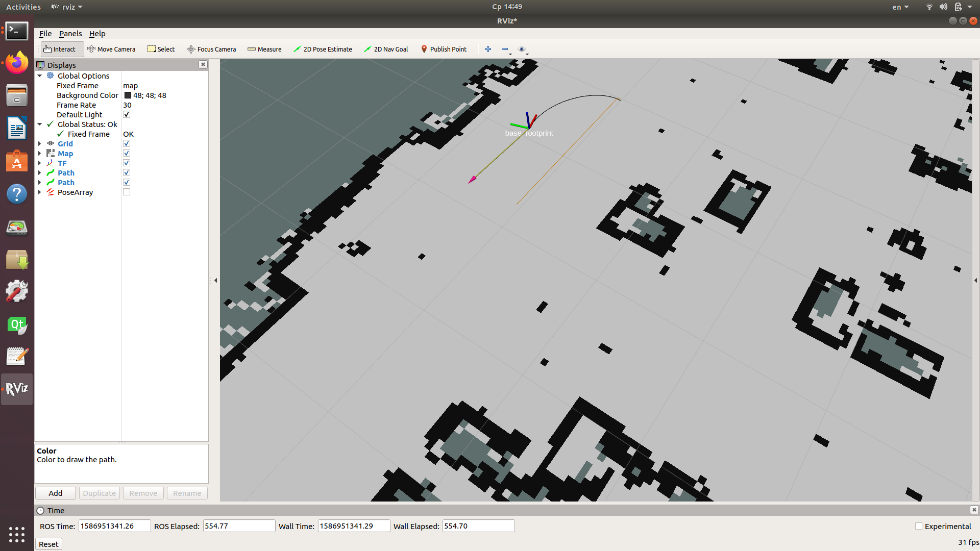Viewport: 980px width, 551px height.
Task: Enable the PoseArray display
Action: (127, 192)
